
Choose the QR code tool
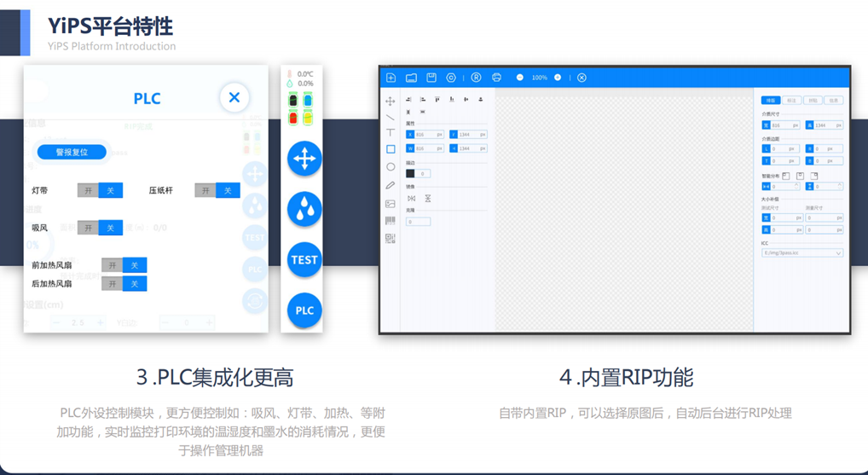[x=391, y=239]
